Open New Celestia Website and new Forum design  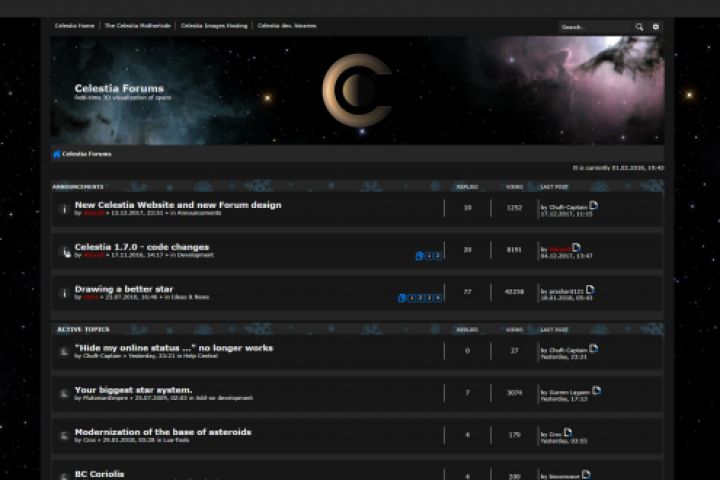(178, 205)
